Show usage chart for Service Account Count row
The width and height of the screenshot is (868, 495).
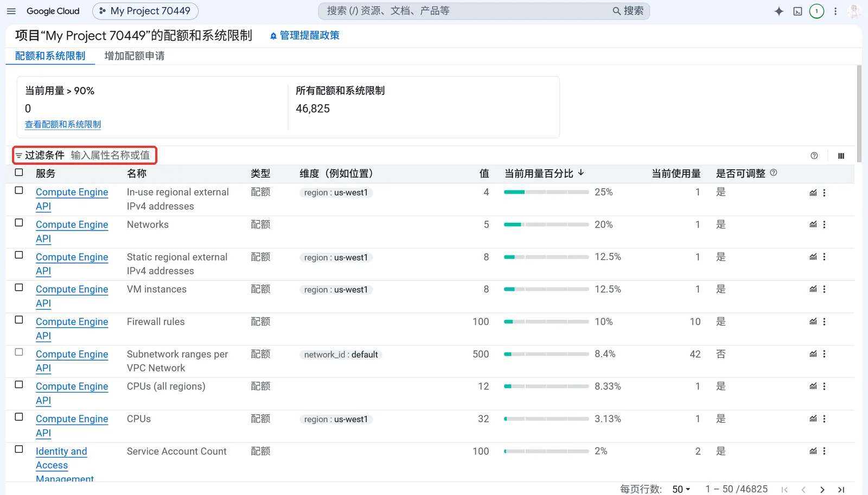pyautogui.click(x=813, y=451)
